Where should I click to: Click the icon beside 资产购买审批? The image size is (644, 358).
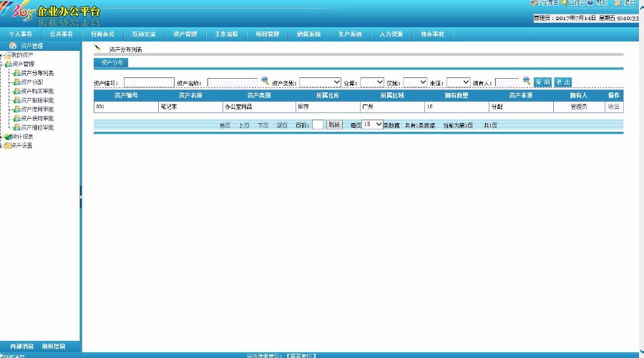pos(17,91)
